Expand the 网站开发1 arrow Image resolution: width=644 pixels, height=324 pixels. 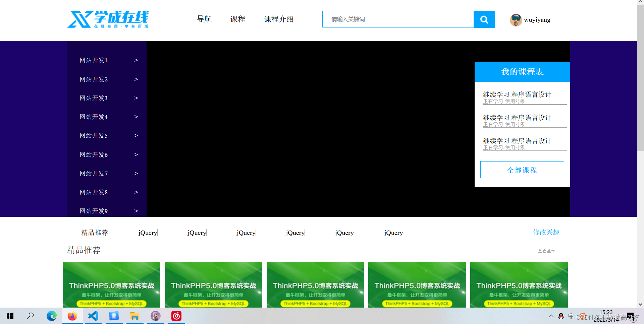point(136,60)
